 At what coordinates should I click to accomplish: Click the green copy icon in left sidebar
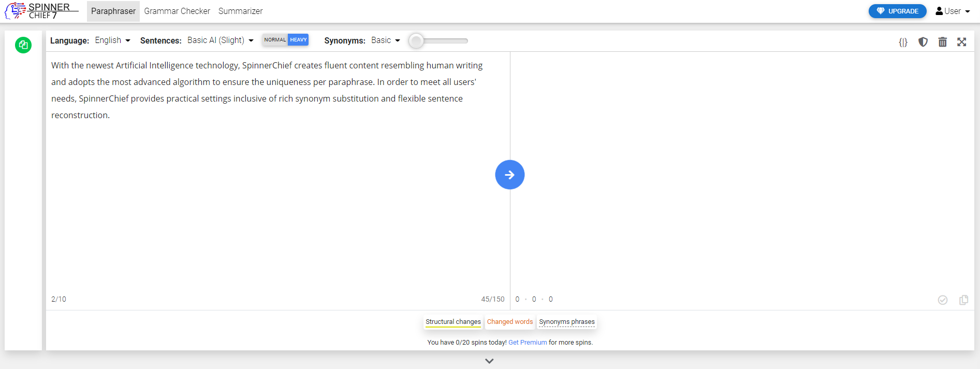(23, 45)
